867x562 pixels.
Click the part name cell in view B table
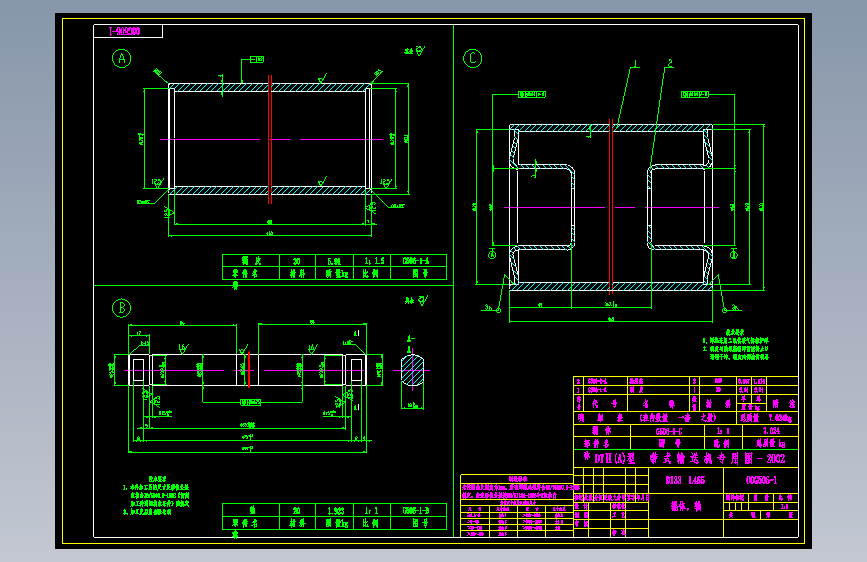(x=250, y=511)
